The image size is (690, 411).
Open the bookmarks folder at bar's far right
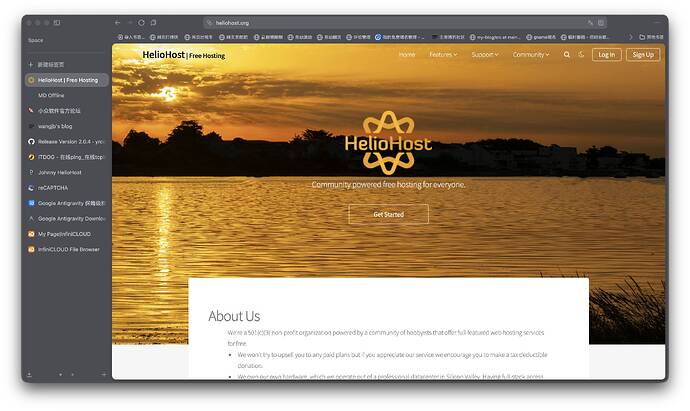[x=651, y=37]
